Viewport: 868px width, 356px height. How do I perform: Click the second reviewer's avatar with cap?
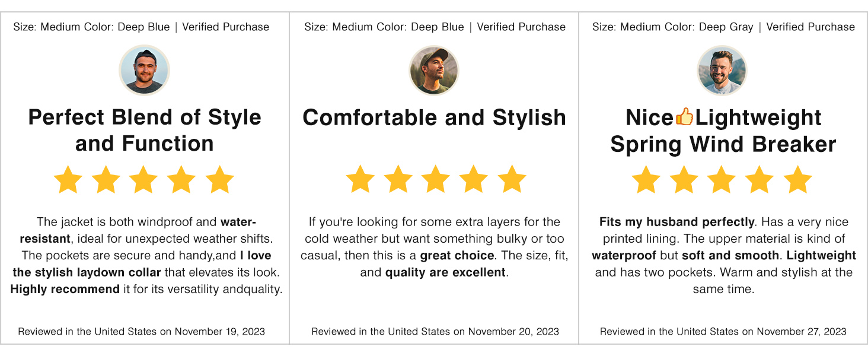click(434, 71)
